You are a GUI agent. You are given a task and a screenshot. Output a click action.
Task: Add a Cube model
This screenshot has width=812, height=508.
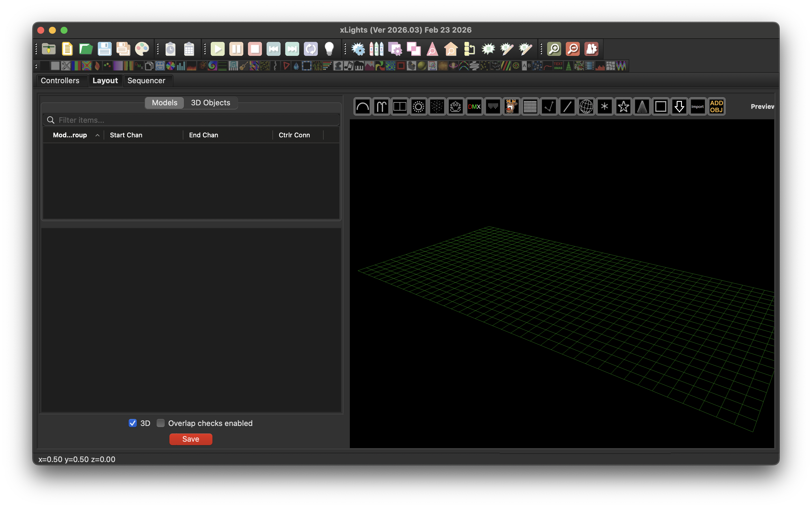click(437, 107)
